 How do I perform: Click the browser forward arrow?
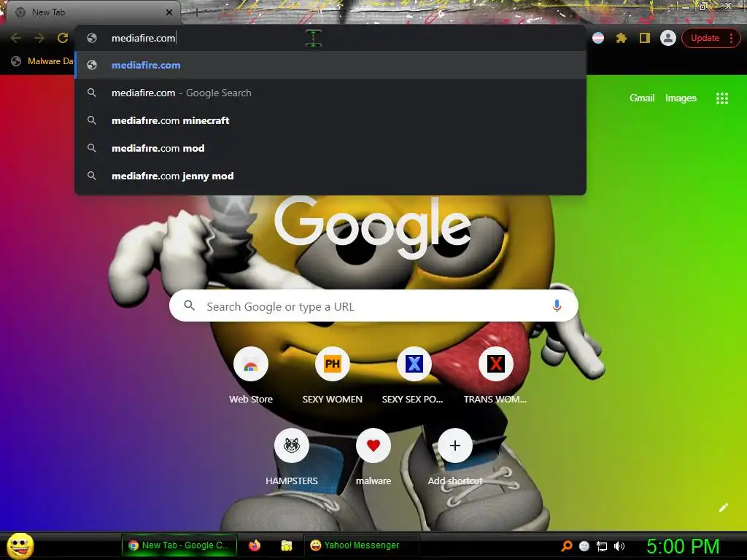[39, 38]
